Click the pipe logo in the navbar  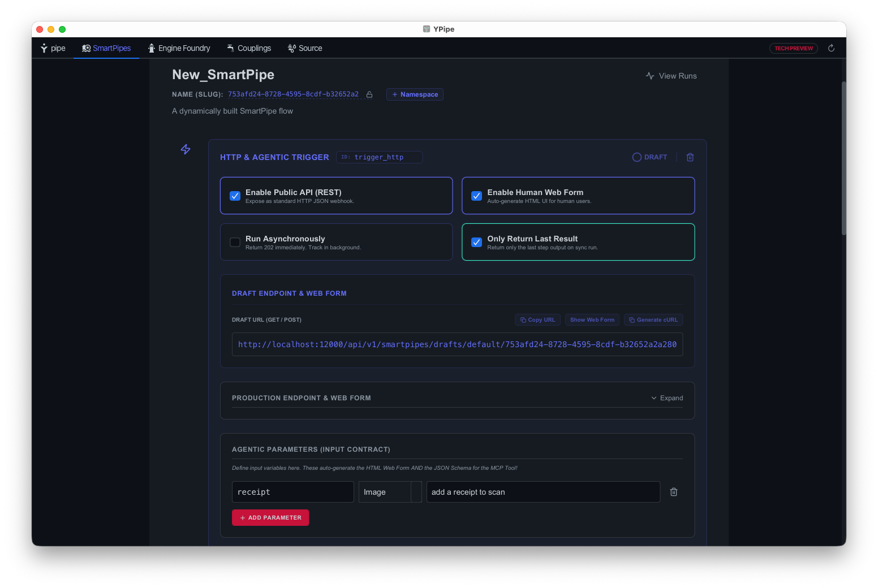53,48
